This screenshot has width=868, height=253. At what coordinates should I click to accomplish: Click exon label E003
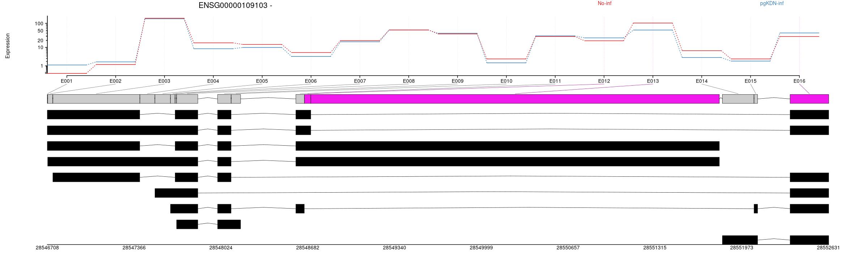(x=164, y=81)
